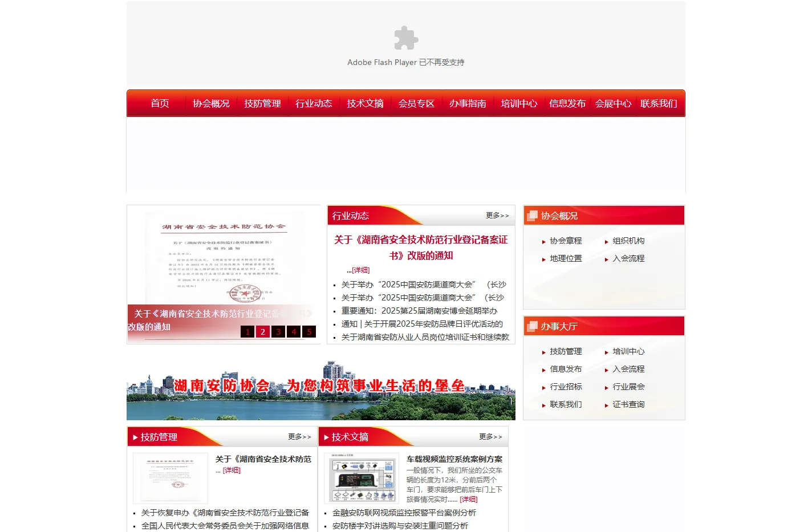Click the arrow icon beside 技防管理 section heading
Screen dimensions: 812x532
(135, 437)
